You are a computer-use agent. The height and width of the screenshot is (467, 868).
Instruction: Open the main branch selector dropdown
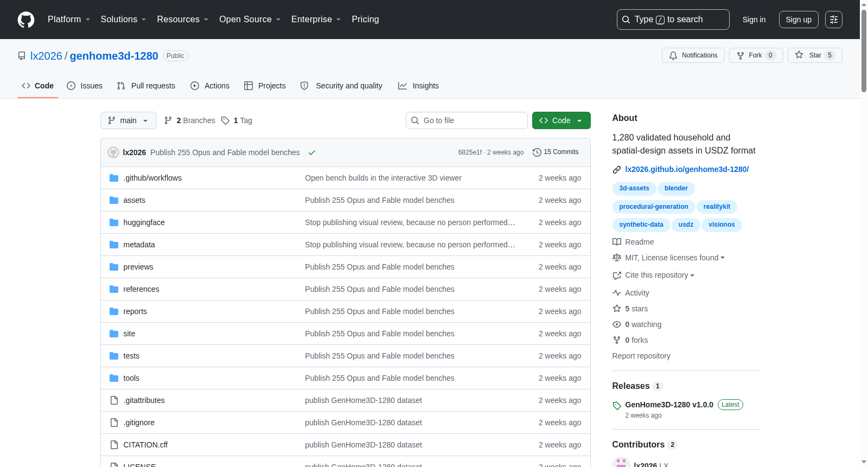pyautogui.click(x=129, y=120)
